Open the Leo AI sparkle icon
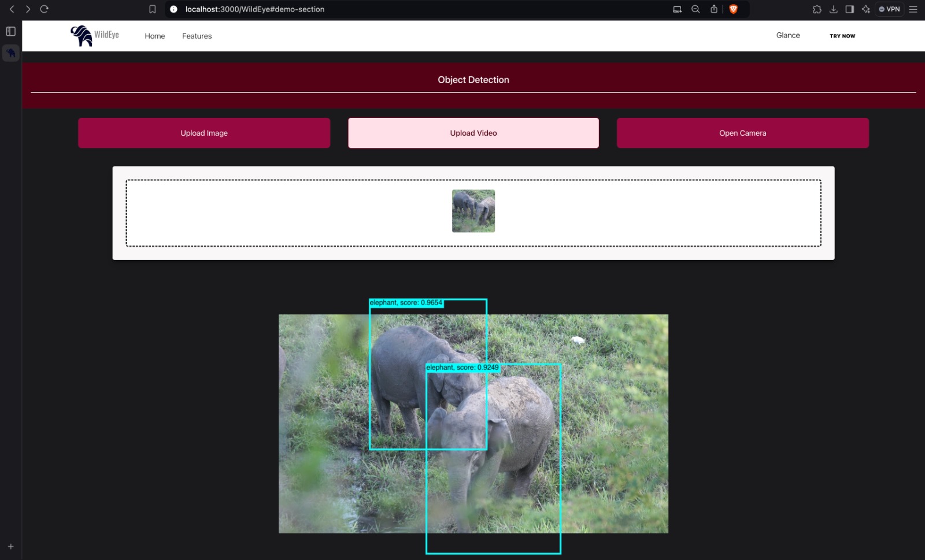925x560 pixels. coord(865,9)
